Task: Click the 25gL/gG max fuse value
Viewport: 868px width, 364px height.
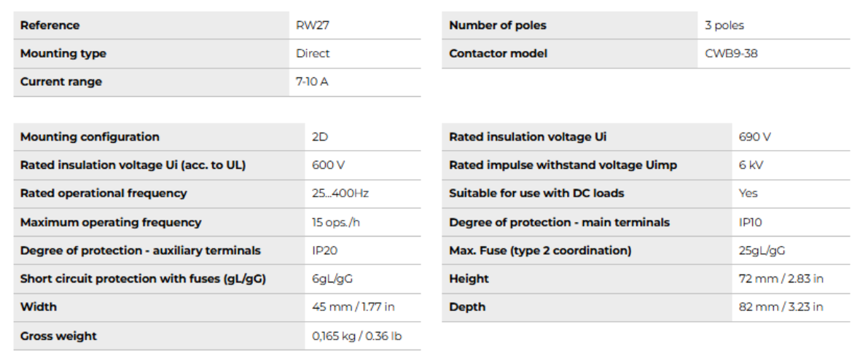Action: click(762, 251)
